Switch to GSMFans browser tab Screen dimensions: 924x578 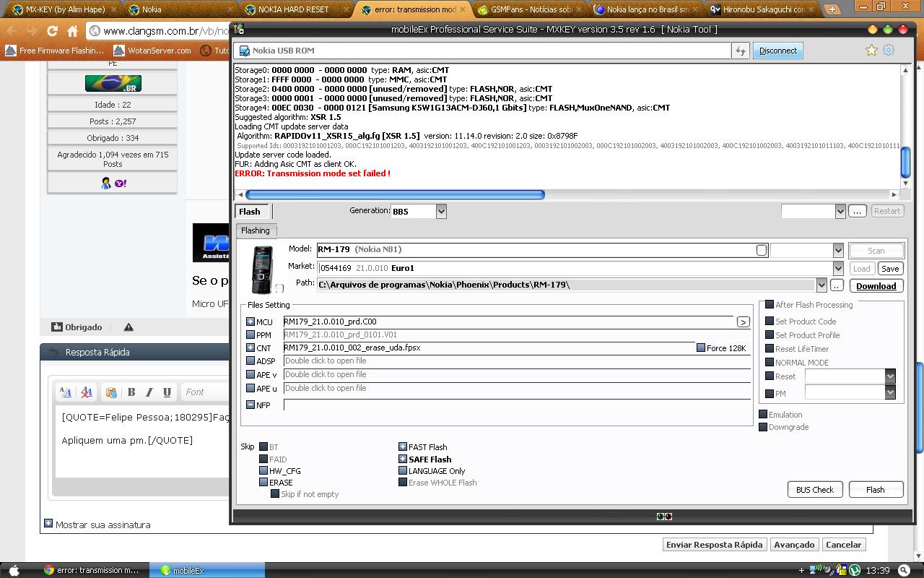pyautogui.click(x=528, y=9)
